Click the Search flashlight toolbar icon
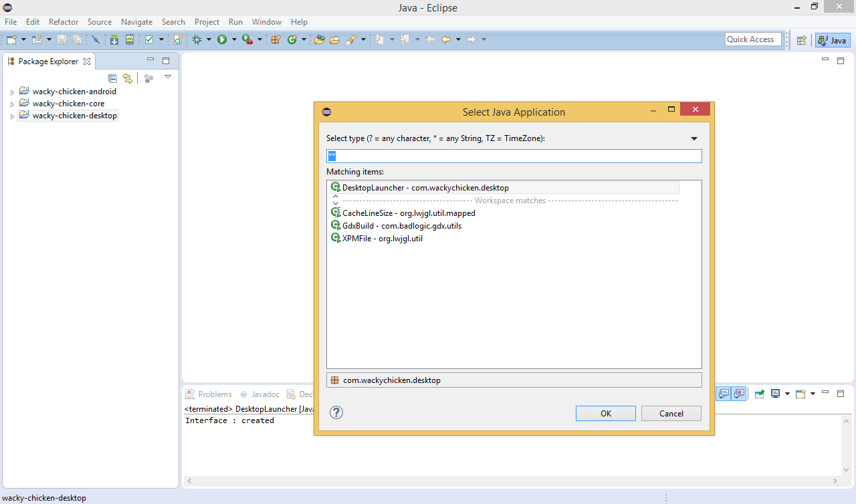The image size is (856, 504). [351, 39]
